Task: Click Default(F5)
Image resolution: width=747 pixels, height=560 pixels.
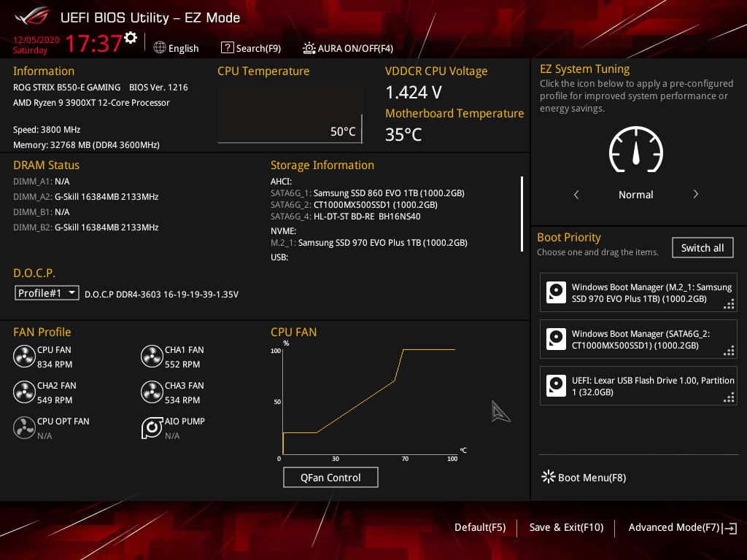Action: pyautogui.click(x=480, y=527)
